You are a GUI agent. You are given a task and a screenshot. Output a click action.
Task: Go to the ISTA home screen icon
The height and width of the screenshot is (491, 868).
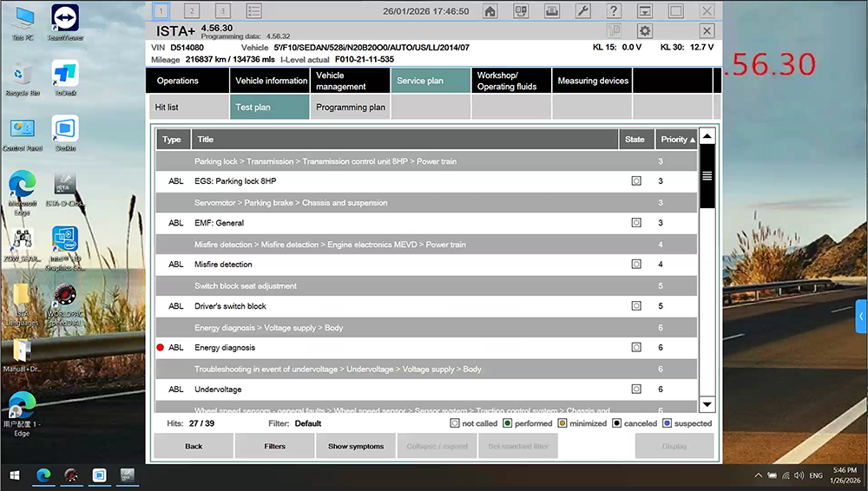point(490,11)
